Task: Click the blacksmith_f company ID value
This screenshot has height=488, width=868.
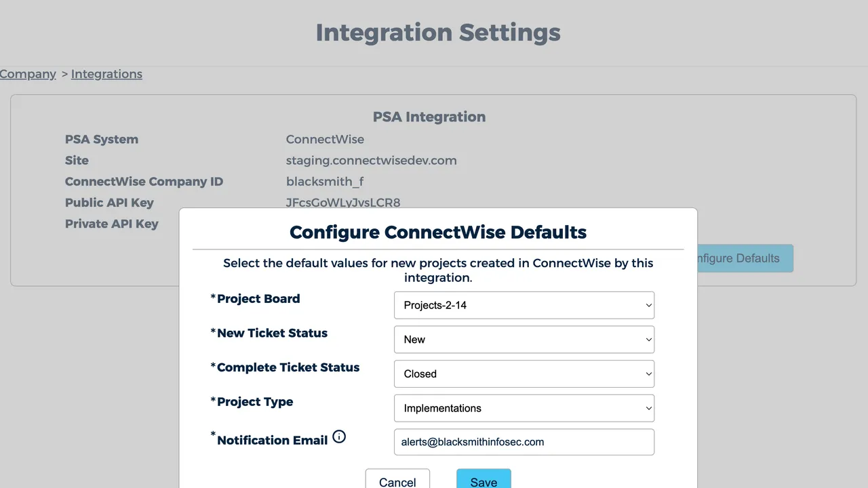Action: (x=325, y=182)
